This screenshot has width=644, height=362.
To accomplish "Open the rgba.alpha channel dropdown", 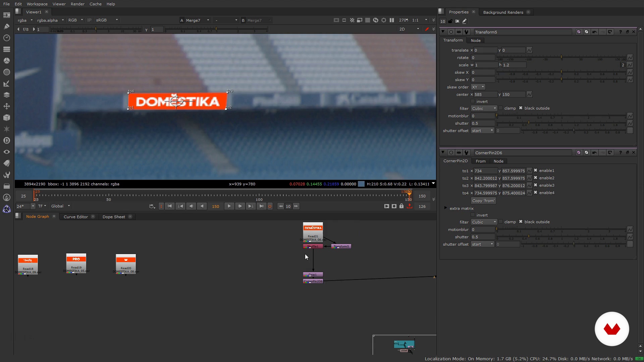I will point(50,20).
